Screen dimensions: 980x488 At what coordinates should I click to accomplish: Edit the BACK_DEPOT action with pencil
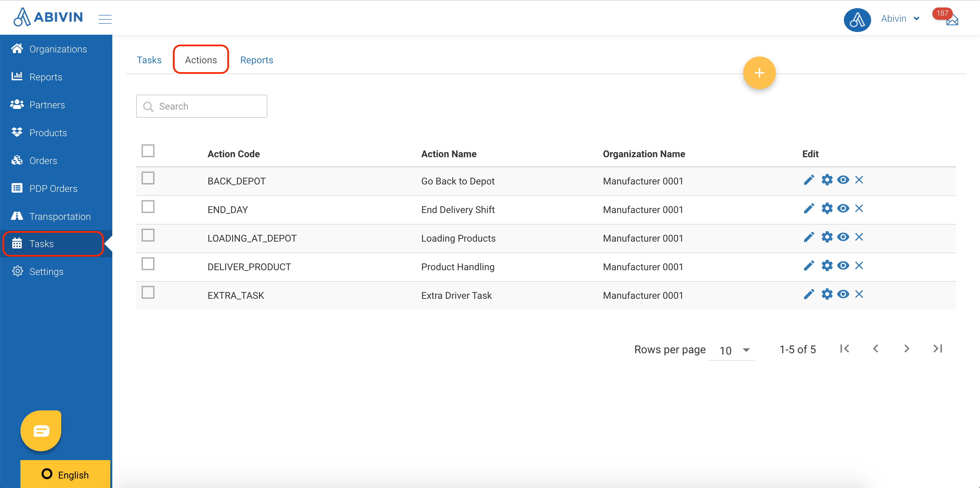click(809, 180)
